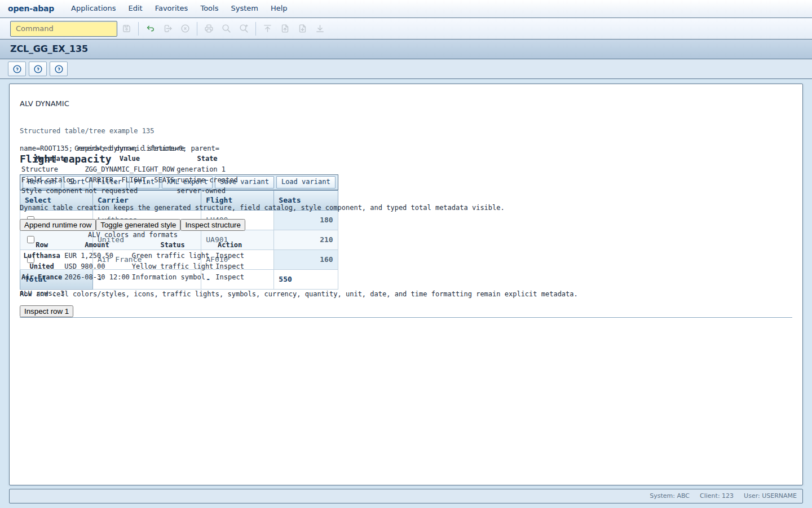The width and height of the screenshot is (812, 508).
Task: Click the last page down-arrow icon
Action: tap(320, 29)
